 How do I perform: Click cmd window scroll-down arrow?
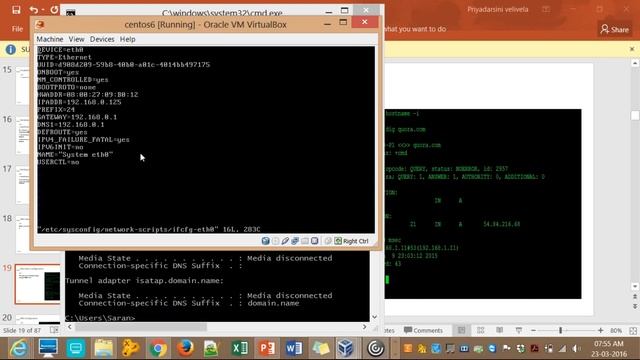374,317
